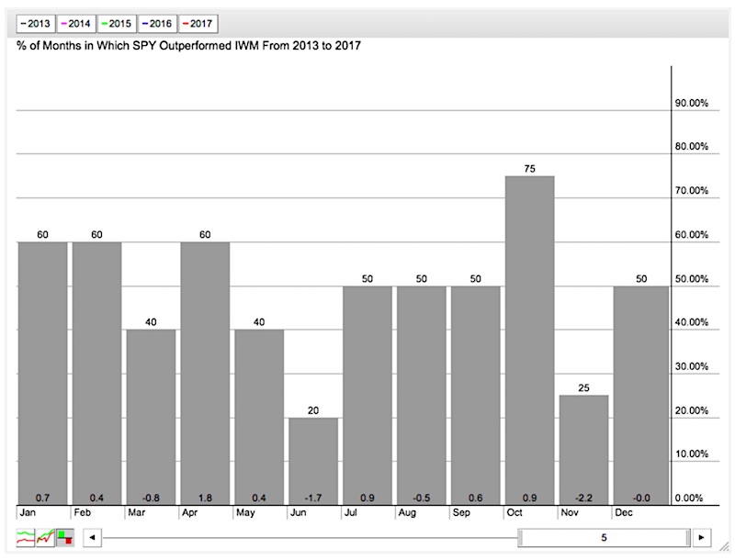This screenshot has width=735, height=560.
Task: Click the Sep month label on the axis
Action: click(x=462, y=512)
